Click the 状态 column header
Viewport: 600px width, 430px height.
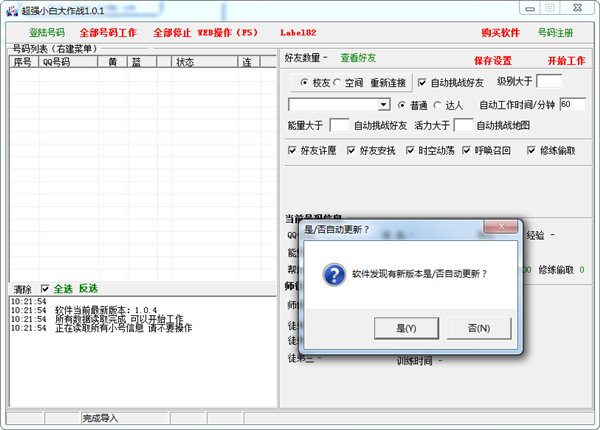tap(205, 62)
